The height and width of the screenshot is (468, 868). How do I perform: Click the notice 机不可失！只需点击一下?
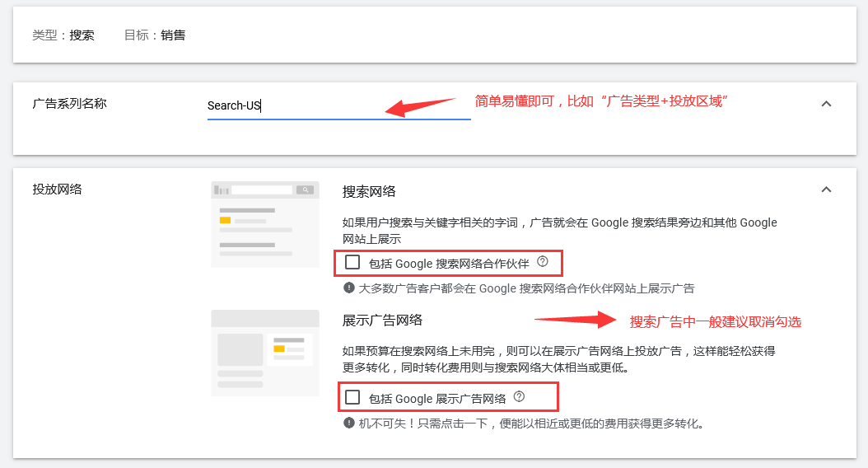point(532,424)
